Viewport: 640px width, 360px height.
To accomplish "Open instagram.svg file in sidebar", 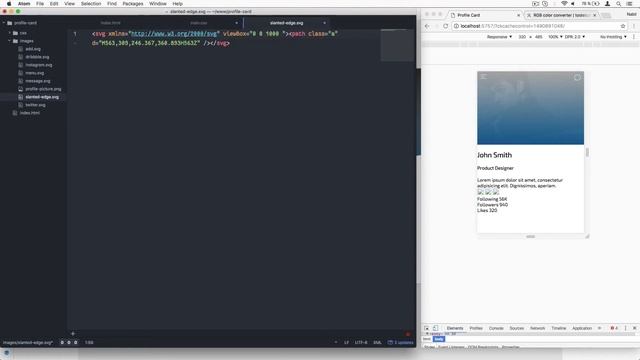I will point(38,65).
